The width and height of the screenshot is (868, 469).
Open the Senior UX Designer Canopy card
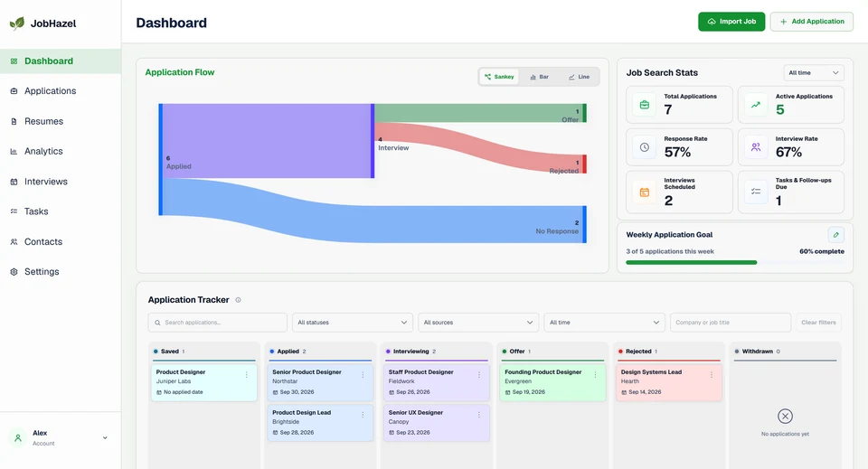pyautogui.click(x=437, y=423)
